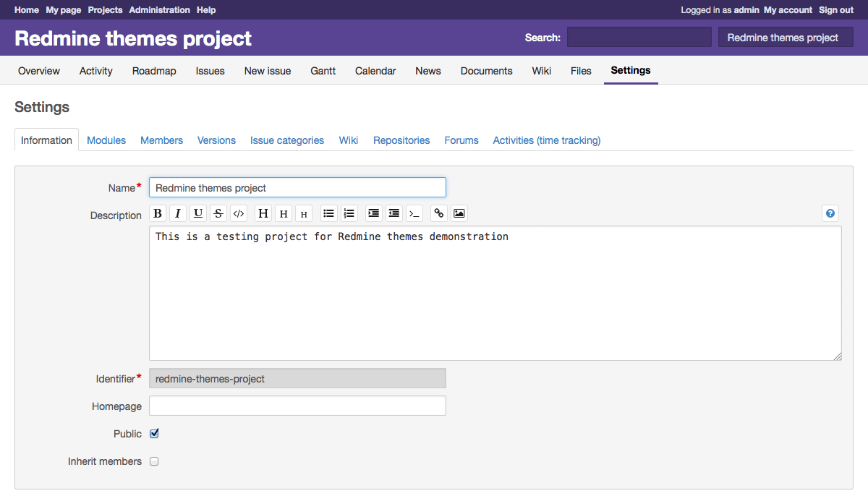Switch to the Members settings tab
Screen dimensions: 868x496
tap(161, 140)
